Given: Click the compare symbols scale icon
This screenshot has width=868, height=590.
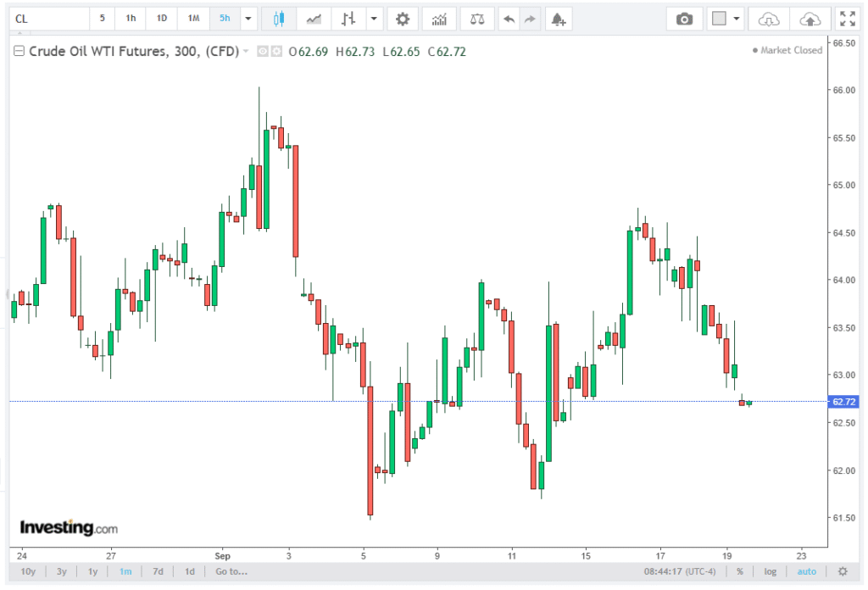Looking at the screenshot, I should coord(478,19).
